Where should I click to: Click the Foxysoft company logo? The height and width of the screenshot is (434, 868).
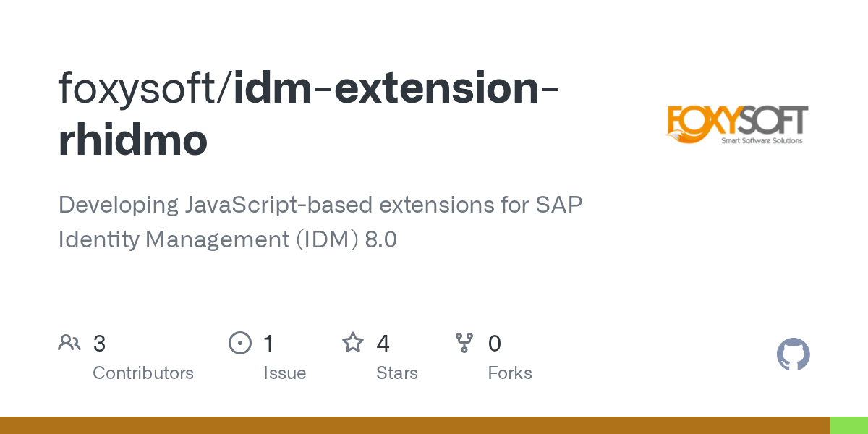[x=737, y=126]
